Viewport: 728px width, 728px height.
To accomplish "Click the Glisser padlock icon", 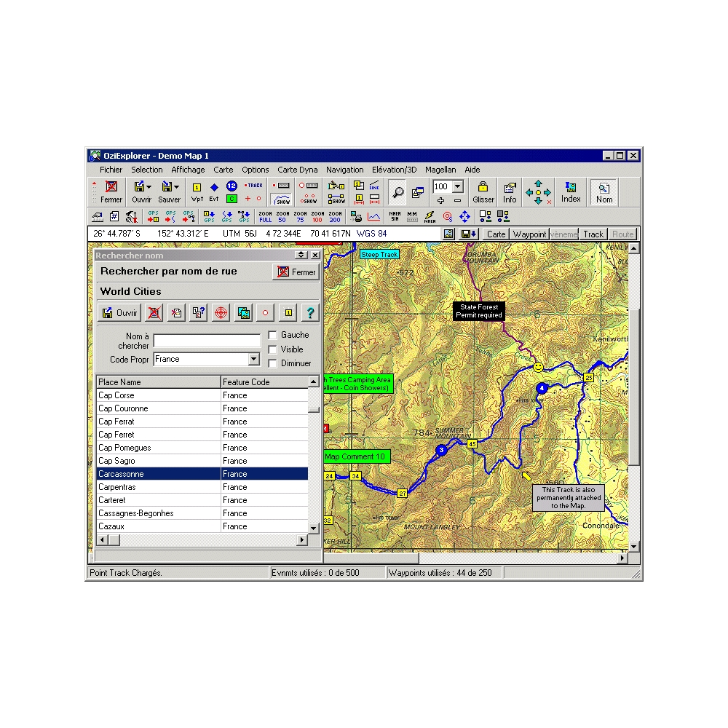I will coord(483,189).
